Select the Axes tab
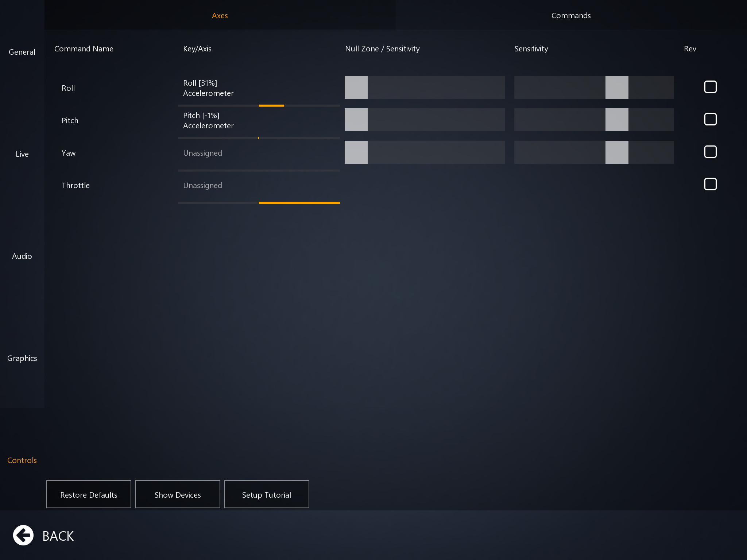Screen dimensions: 747x560 [220, 15]
